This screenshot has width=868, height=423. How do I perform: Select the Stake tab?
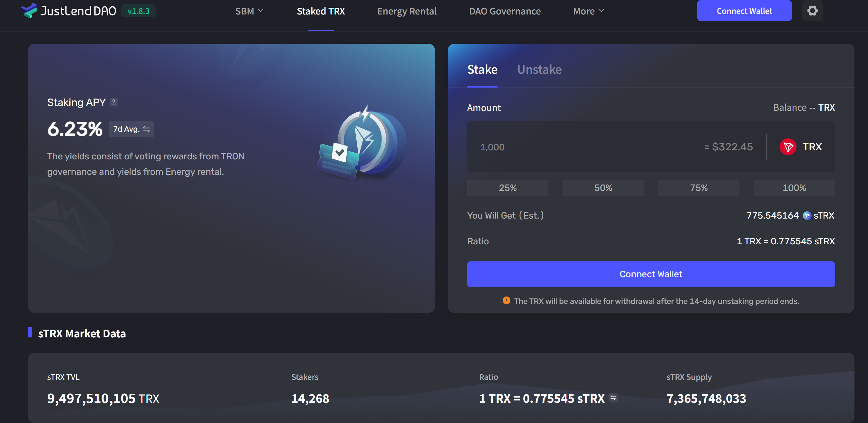[x=482, y=70]
